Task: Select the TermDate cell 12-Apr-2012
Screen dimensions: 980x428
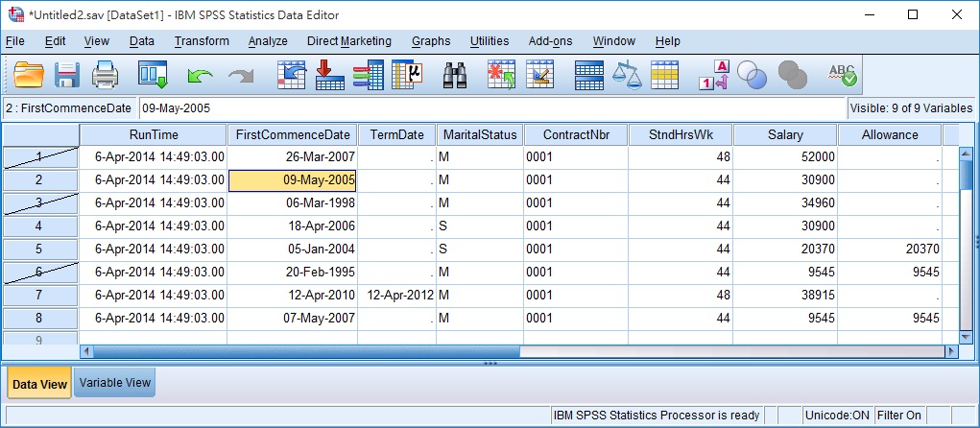Action: (x=396, y=295)
